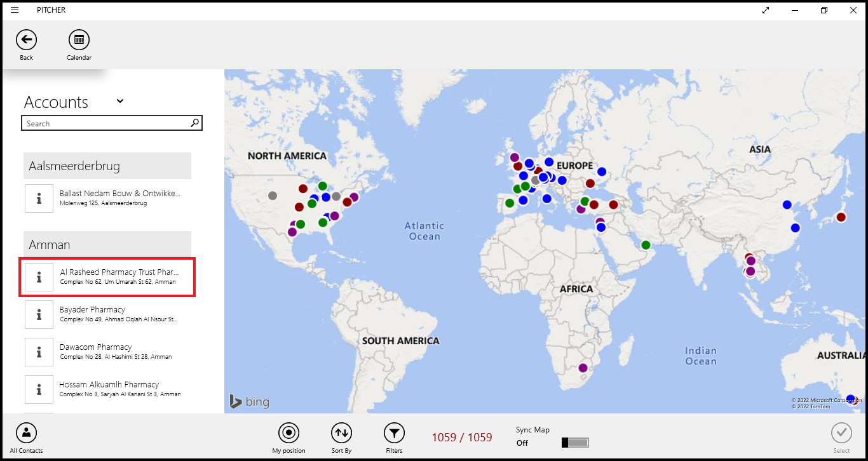
Task: Open info icon for Ballast Nedam Bouw
Action: (x=39, y=198)
